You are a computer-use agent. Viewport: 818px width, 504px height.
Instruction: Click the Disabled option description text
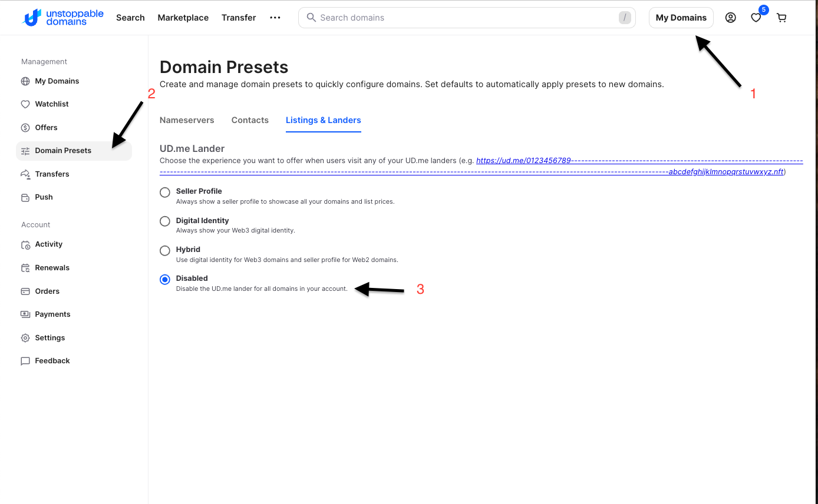click(262, 289)
